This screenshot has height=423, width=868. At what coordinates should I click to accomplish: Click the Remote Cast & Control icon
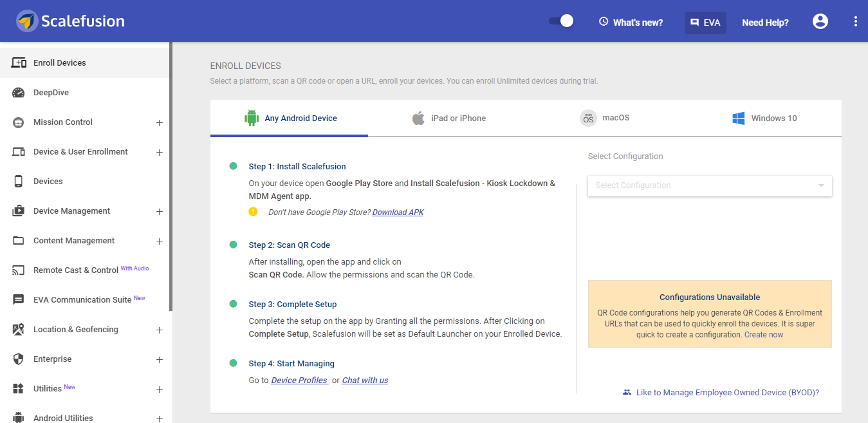point(19,270)
